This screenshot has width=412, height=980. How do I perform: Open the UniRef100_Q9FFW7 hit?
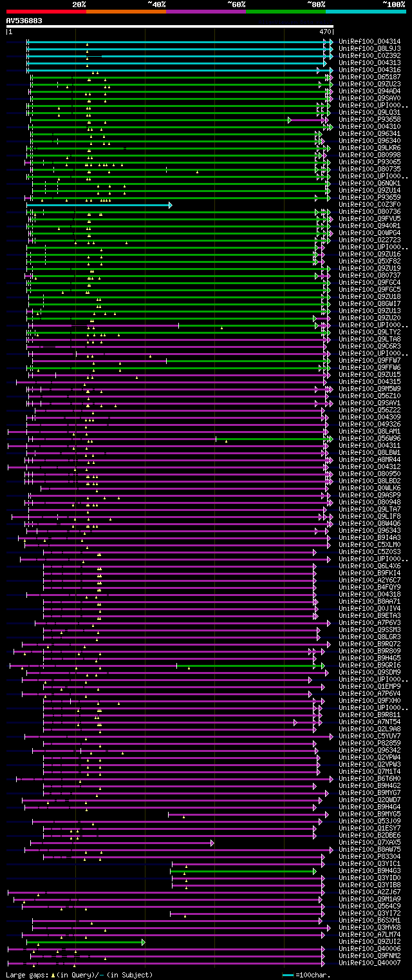coord(370,361)
